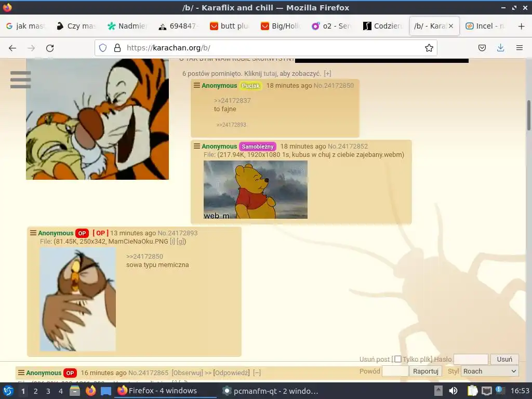
Task: Go back to the previous page
Action: (x=12, y=48)
